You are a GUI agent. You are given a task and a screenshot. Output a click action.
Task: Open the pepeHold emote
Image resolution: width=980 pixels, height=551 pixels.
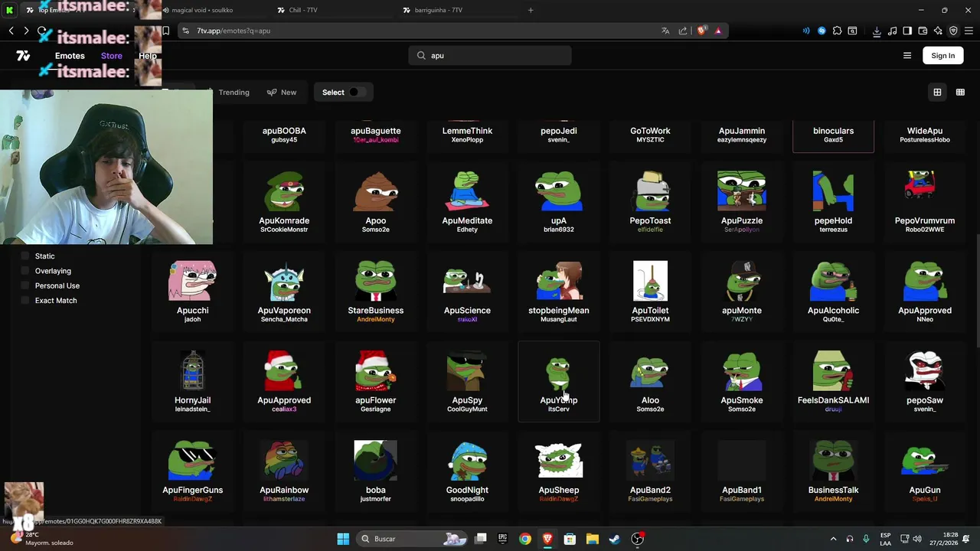(833, 201)
